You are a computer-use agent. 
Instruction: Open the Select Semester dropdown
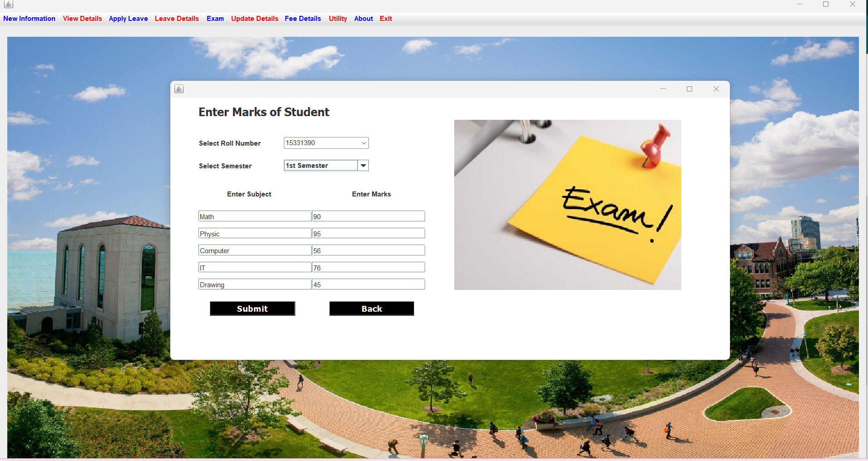coord(320,165)
